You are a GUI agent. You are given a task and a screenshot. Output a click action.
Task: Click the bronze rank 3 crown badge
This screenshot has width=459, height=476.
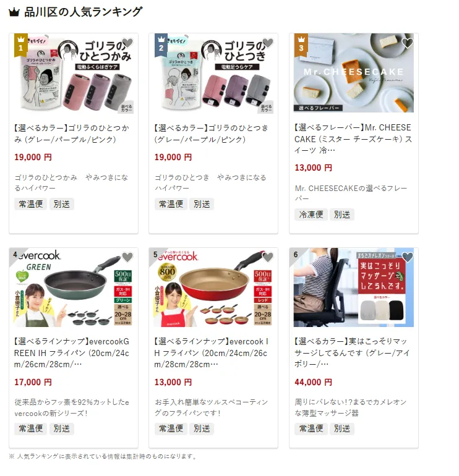[301, 45]
